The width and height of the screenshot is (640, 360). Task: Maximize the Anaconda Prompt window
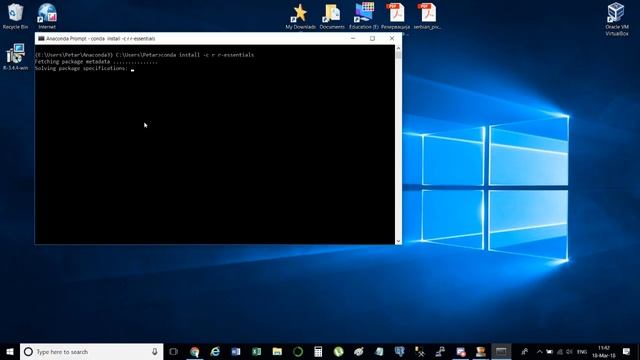[x=372, y=38]
